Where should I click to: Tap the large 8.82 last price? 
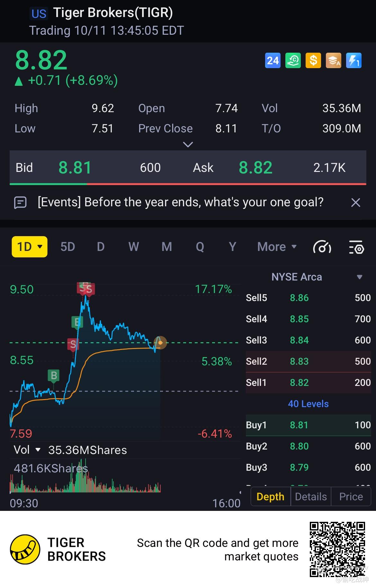(x=41, y=60)
